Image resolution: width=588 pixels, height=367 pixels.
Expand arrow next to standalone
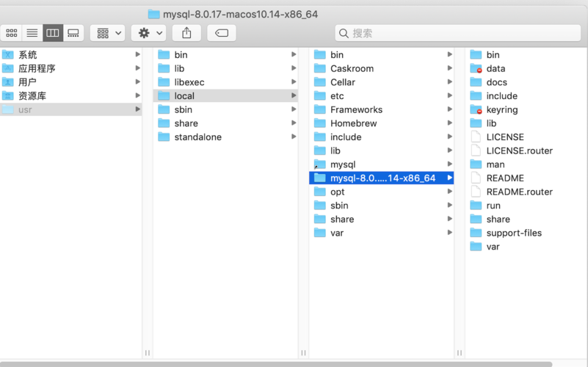[x=294, y=137]
